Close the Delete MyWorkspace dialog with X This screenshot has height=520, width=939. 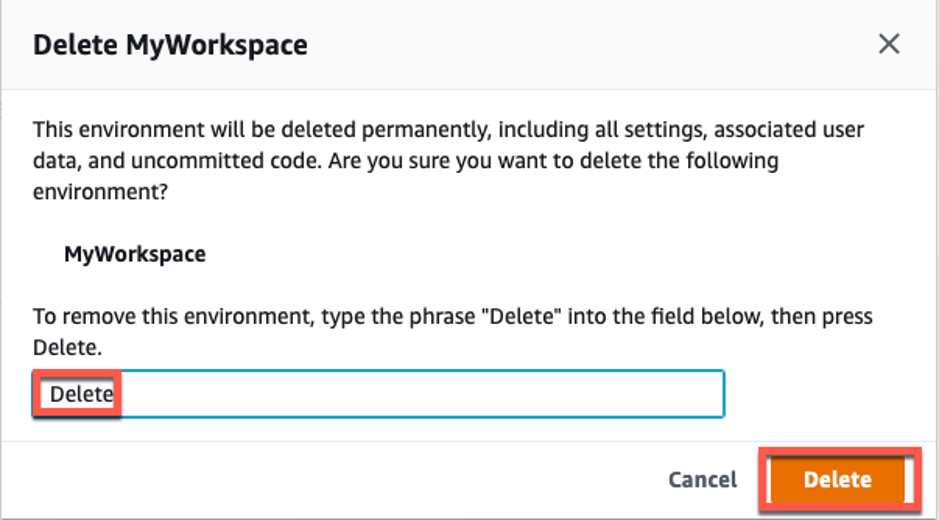(x=888, y=44)
